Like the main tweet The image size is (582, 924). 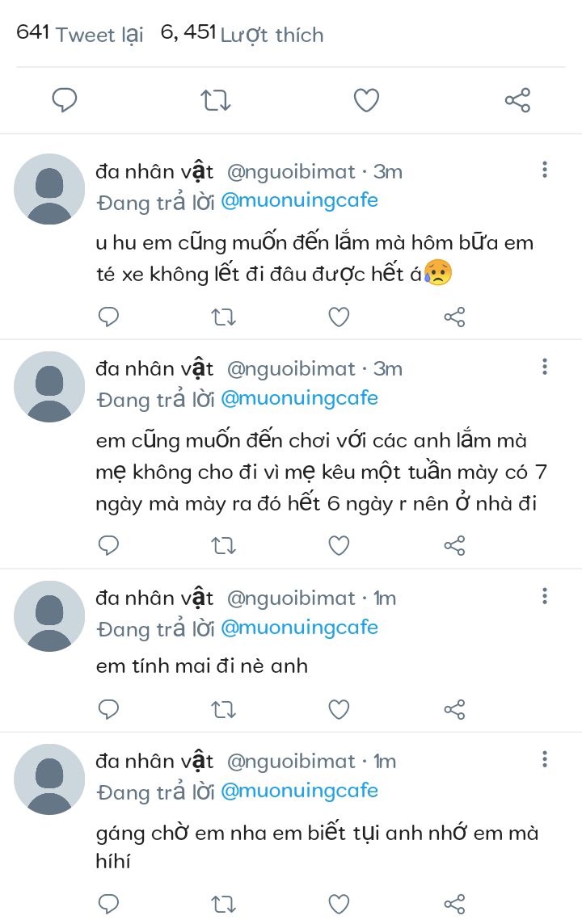click(x=366, y=100)
